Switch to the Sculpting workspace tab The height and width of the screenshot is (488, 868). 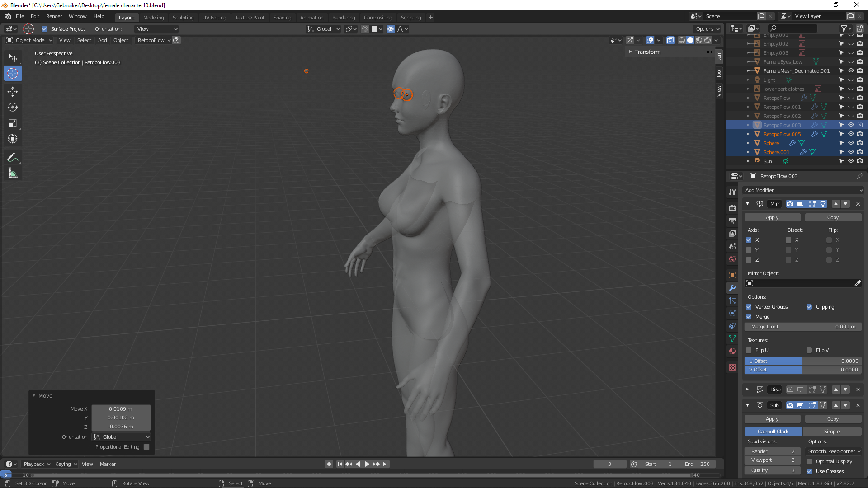pos(183,18)
